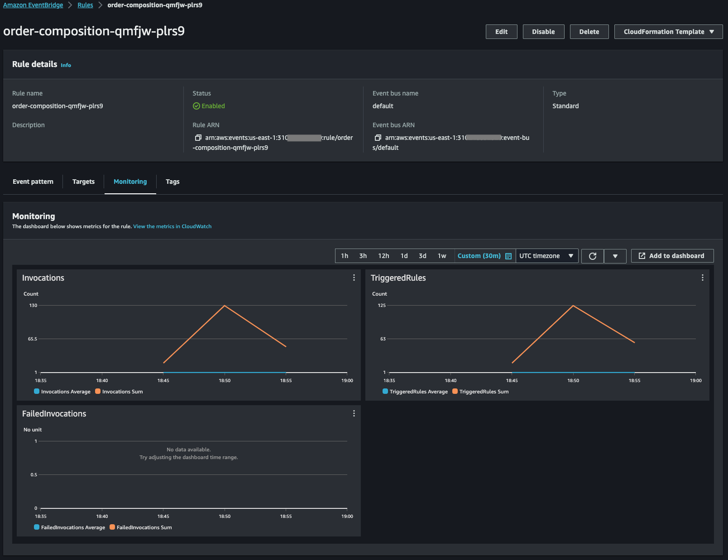Open the Invocations chart three-dot menu
The image size is (728, 560).
pyautogui.click(x=354, y=278)
